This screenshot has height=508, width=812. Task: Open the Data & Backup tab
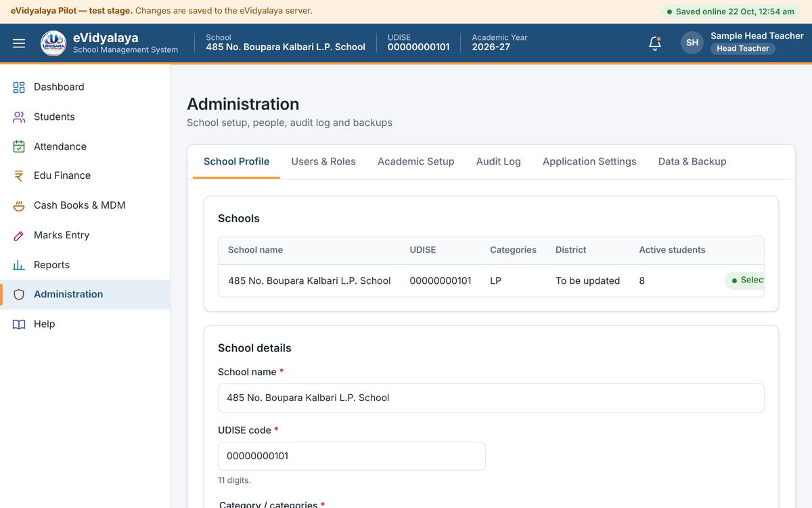tap(692, 162)
